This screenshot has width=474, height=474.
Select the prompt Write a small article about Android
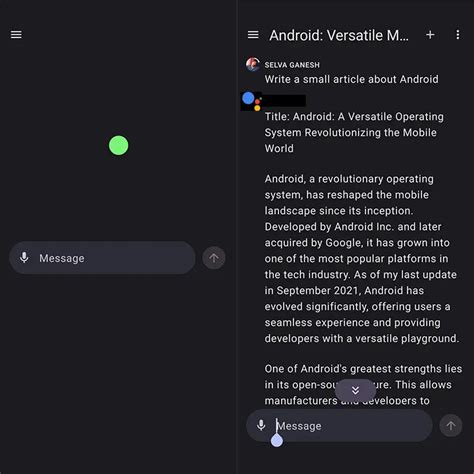(352, 79)
